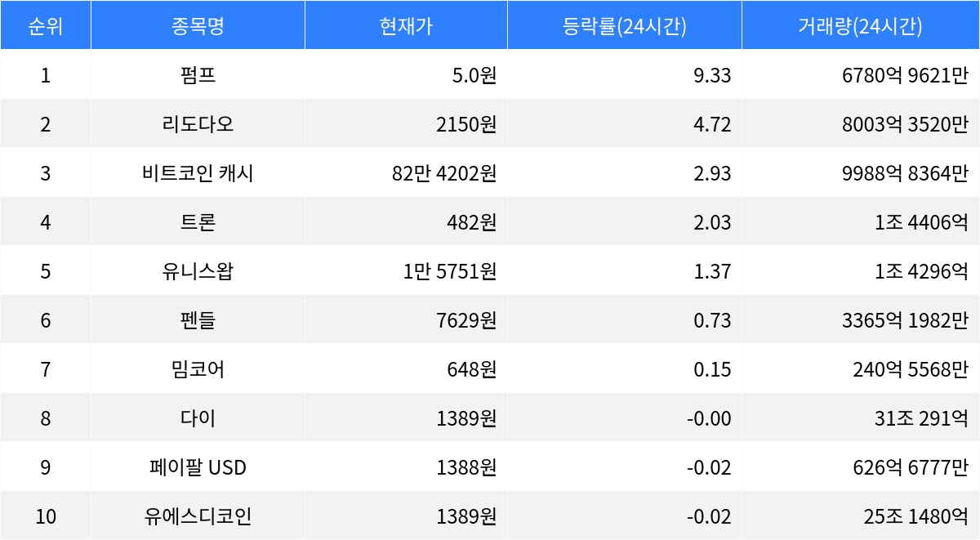Viewport: 980px width, 540px height.
Task: Click the 현재가 column header
Action: point(406,25)
